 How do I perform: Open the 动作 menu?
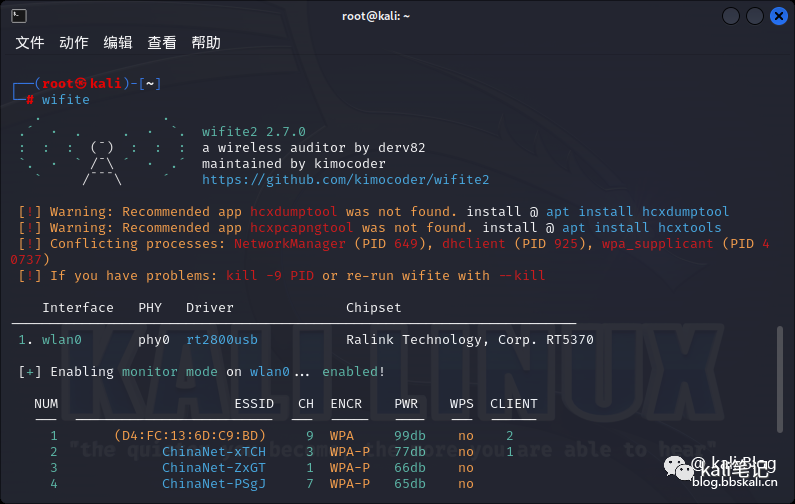(x=74, y=43)
